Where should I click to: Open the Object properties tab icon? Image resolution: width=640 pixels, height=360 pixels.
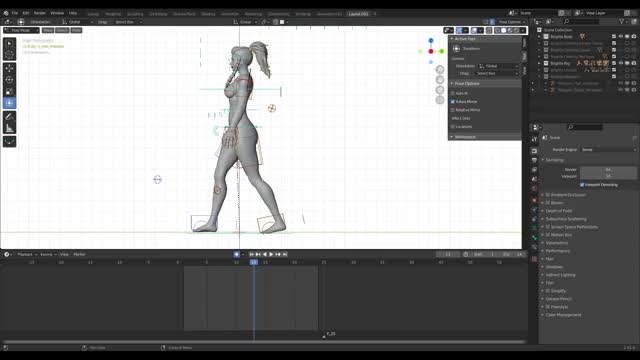(534, 200)
